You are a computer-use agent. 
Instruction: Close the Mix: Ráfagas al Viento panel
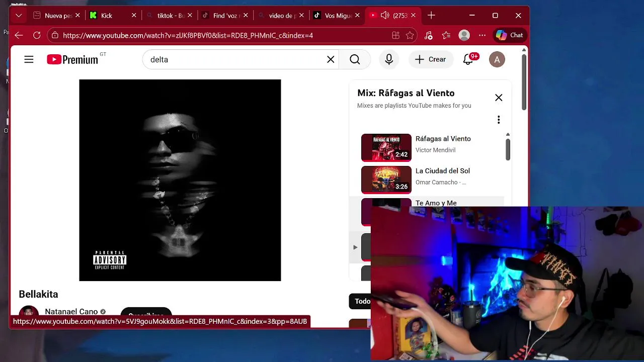[499, 98]
